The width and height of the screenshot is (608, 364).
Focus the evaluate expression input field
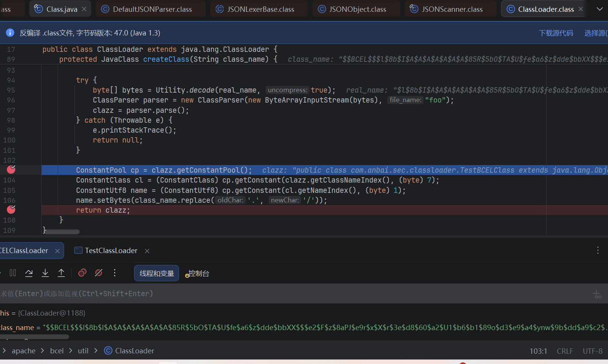click(x=294, y=293)
